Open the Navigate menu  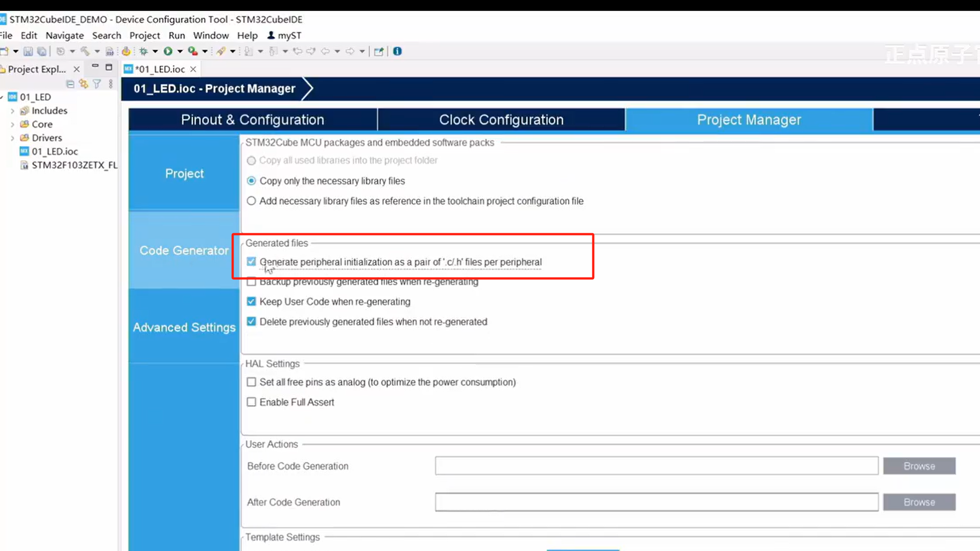click(x=65, y=35)
